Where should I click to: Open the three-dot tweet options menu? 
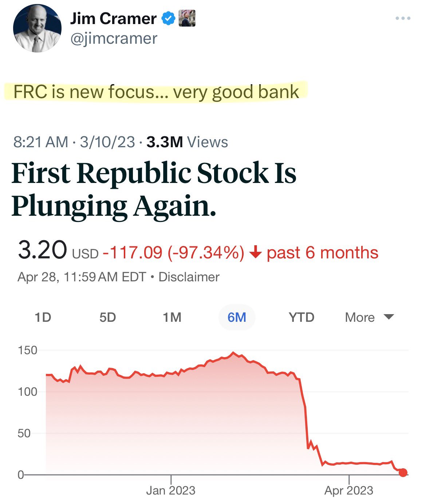pos(403,18)
